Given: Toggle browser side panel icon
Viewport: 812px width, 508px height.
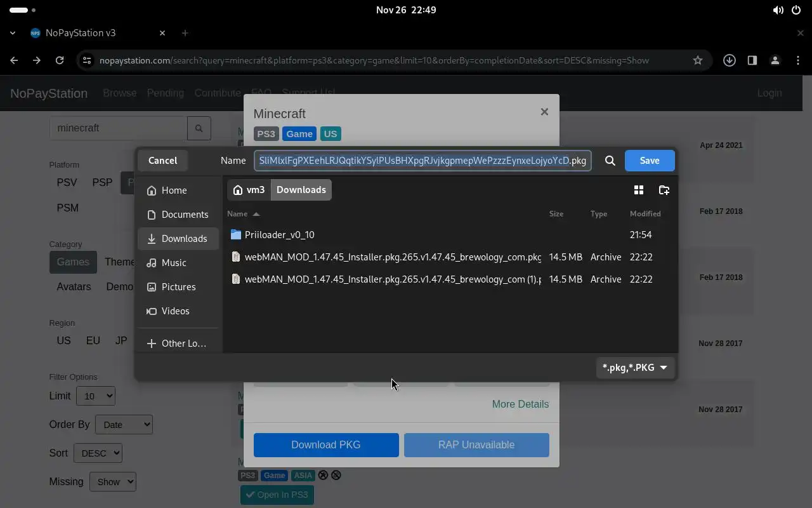Looking at the screenshot, I should click(x=752, y=60).
